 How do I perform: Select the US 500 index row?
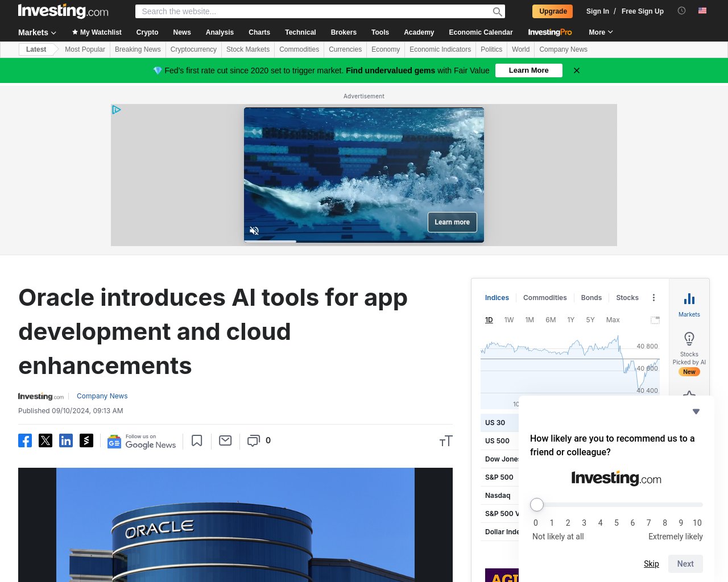pos(499,441)
